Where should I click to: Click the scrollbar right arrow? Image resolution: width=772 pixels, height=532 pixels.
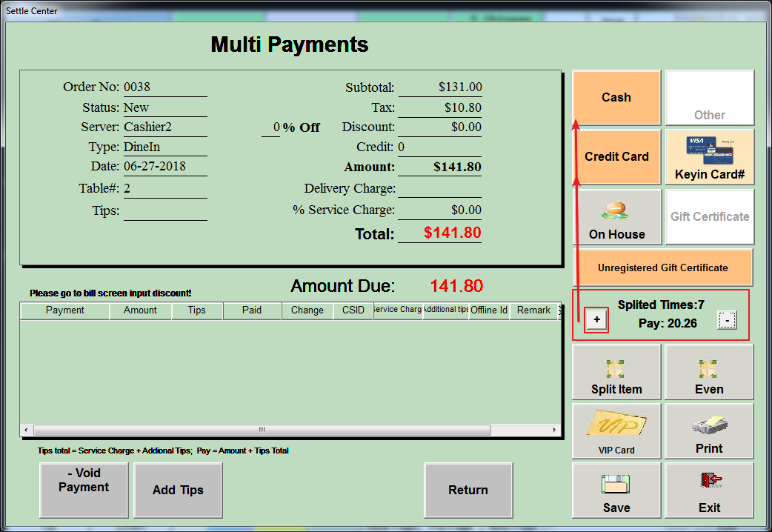[x=554, y=430]
